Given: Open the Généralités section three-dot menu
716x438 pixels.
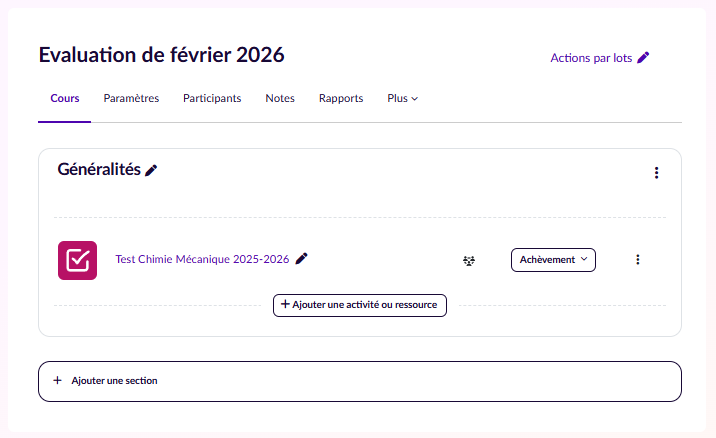Looking at the screenshot, I should click(x=656, y=173).
